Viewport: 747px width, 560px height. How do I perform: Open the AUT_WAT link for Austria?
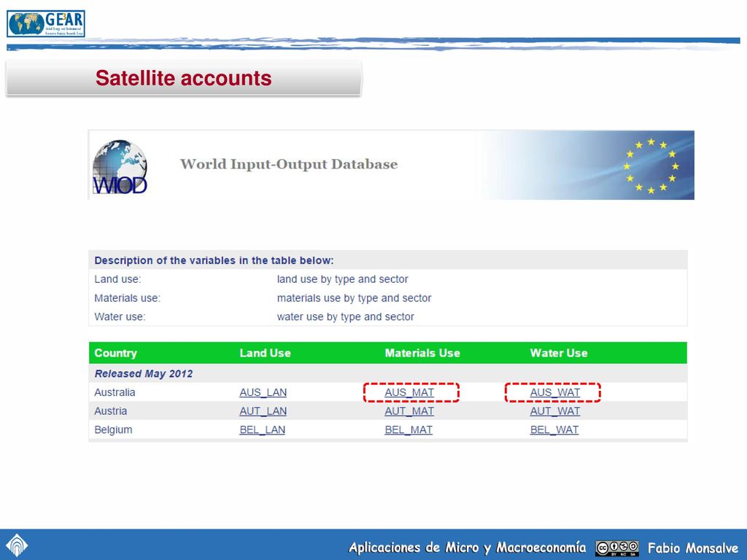[555, 411]
